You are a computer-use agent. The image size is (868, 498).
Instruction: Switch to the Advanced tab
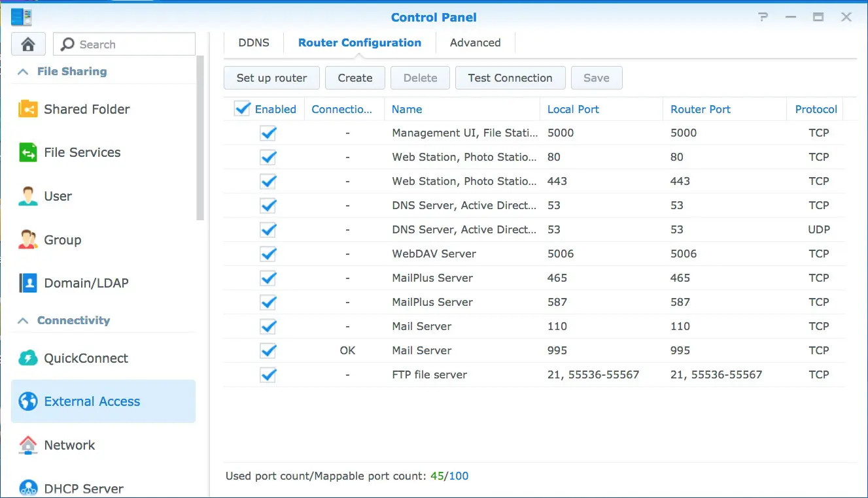[x=475, y=43]
